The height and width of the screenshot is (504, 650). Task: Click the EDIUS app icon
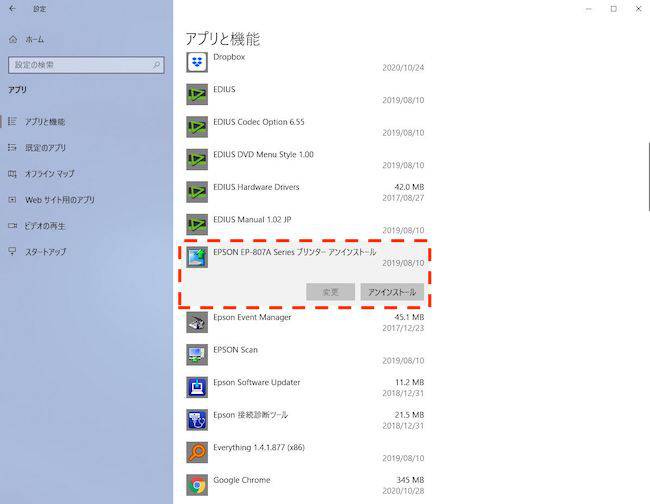coord(197,94)
